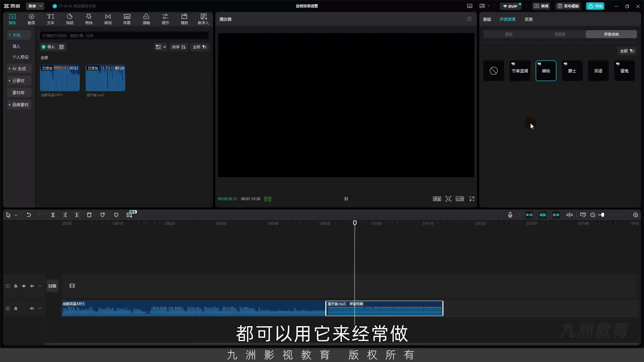Click the trim-right (delete right) tool icon
Screen dimensions: 644x362
[x=77, y=215]
